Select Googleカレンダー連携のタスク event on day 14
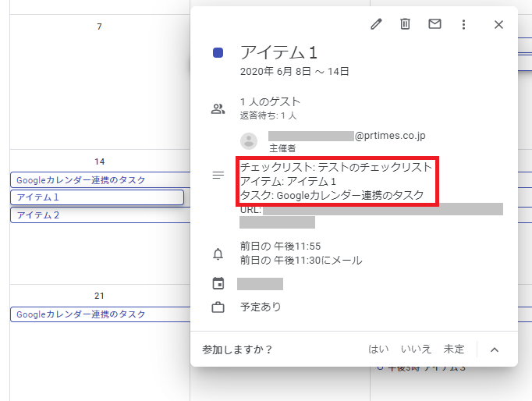 tap(97, 180)
